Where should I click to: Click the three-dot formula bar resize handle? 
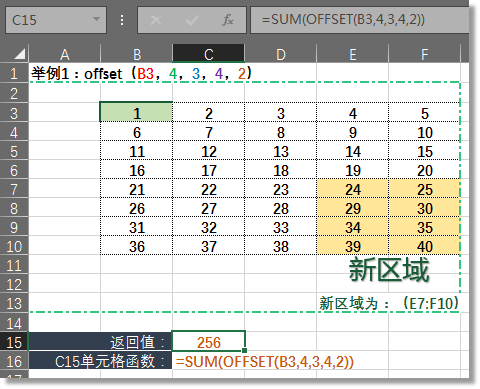pyautogui.click(x=122, y=20)
